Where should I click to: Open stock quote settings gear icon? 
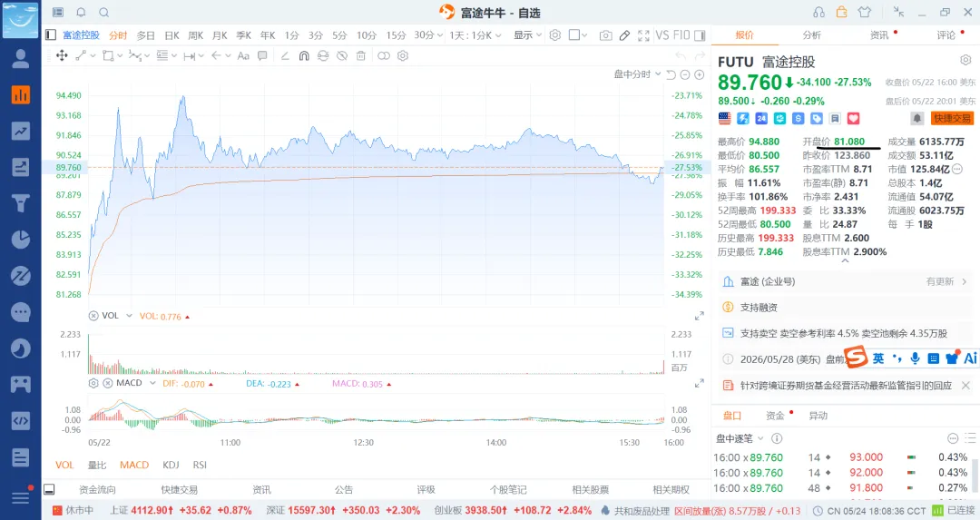(x=965, y=60)
